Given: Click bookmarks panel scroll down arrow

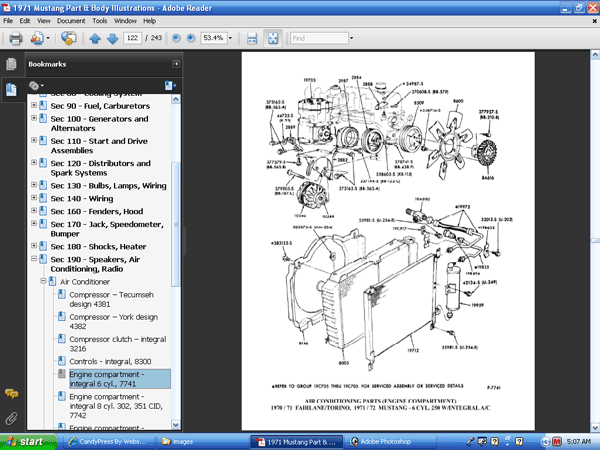Looking at the screenshot, I should click(x=176, y=425).
